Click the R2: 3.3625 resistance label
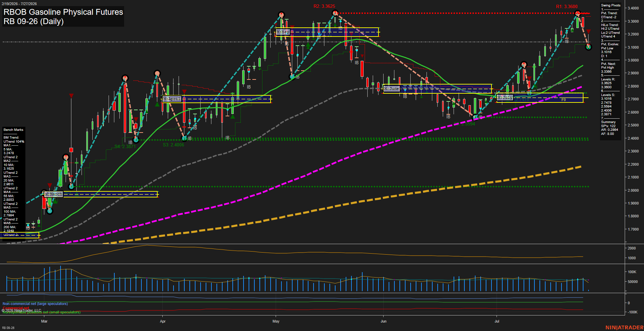 [x=324, y=6]
